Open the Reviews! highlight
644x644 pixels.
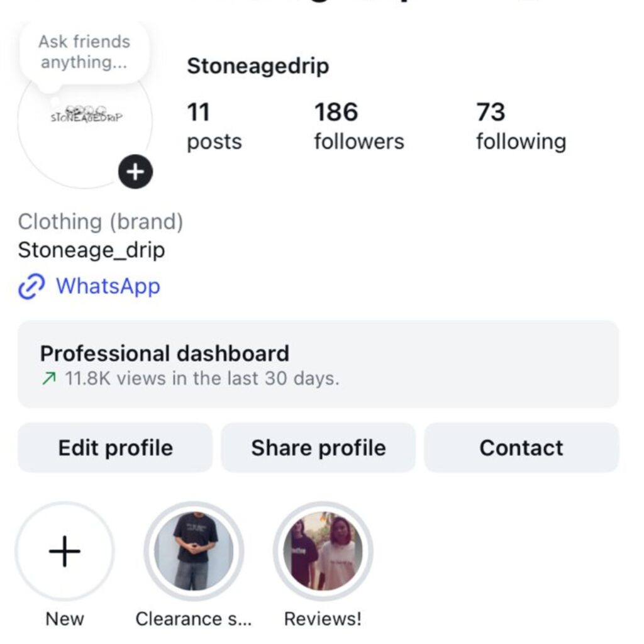(x=323, y=552)
